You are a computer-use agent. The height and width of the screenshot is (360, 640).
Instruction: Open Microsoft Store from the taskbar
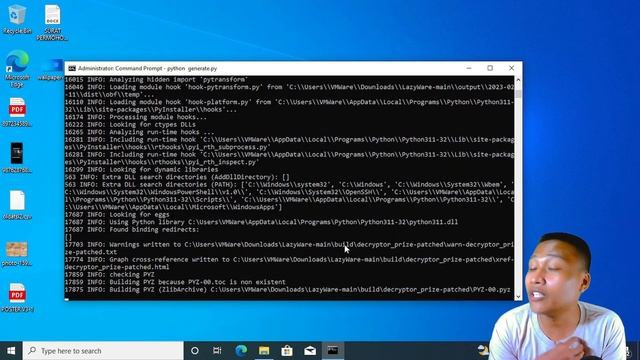(287, 351)
